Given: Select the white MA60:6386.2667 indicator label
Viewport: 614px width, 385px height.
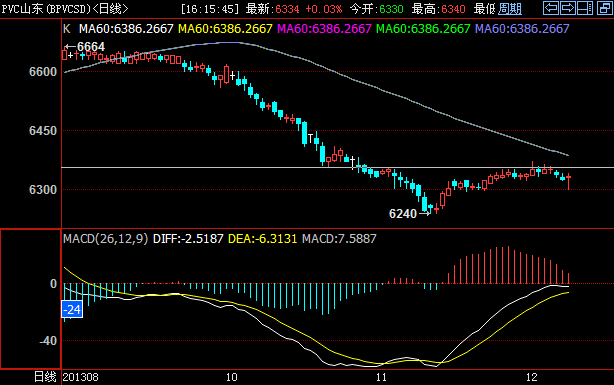Looking at the screenshot, I should 126,29.
